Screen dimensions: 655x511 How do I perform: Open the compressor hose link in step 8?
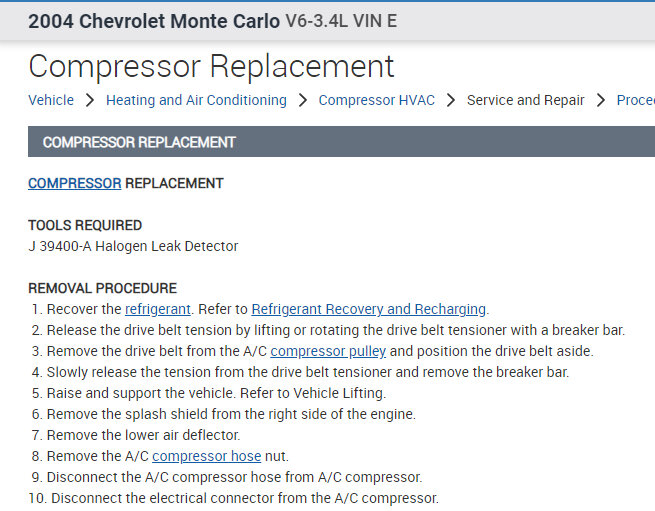(206, 456)
